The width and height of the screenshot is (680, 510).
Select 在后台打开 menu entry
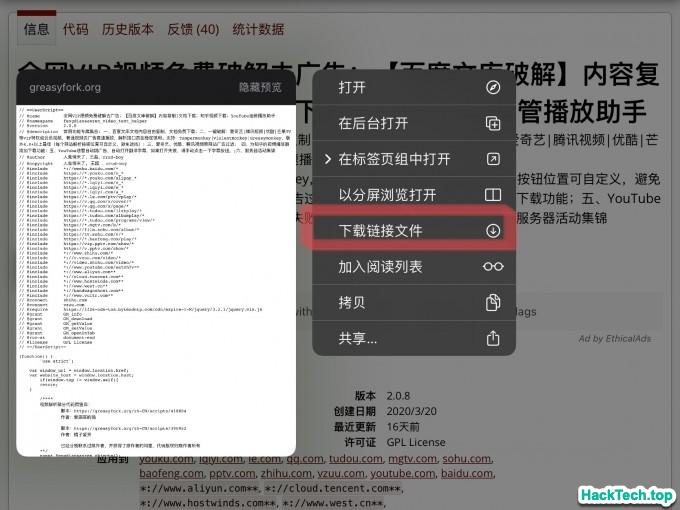tap(414, 123)
